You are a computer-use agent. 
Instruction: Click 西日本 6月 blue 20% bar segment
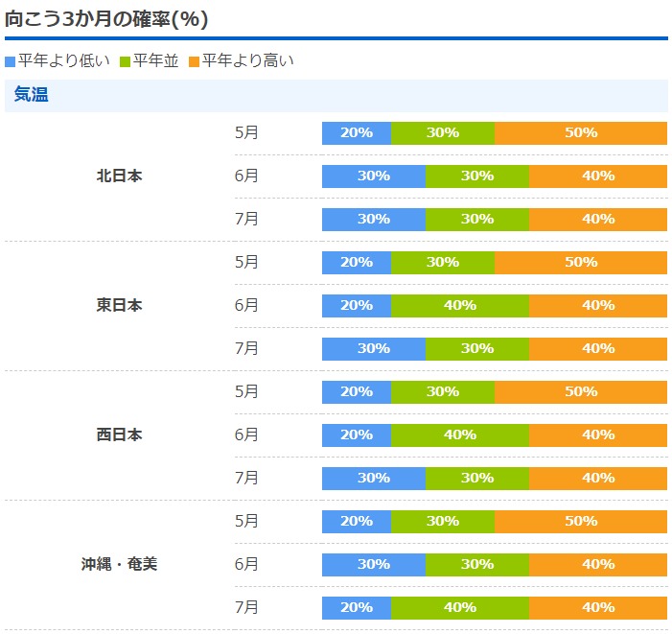pos(357,435)
